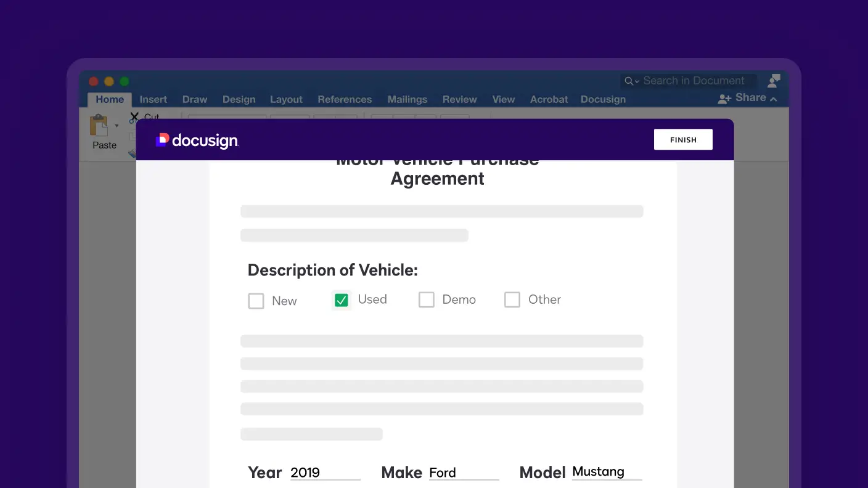This screenshot has width=868, height=488.
Task: Switch to the Insert ribbon tab
Action: [154, 99]
